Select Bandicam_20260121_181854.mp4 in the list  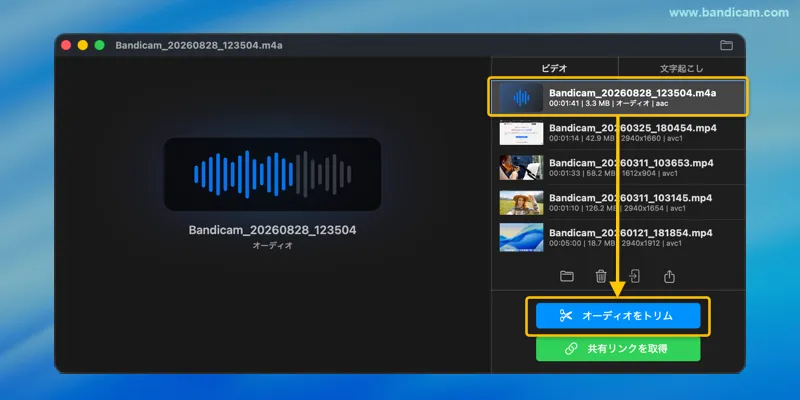pos(618,237)
